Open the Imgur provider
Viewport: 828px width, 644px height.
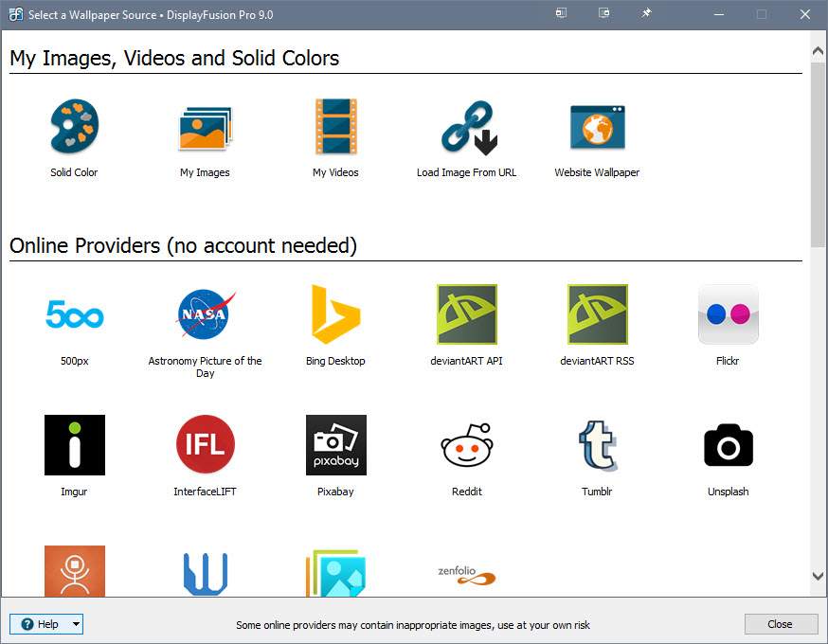point(74,444)
